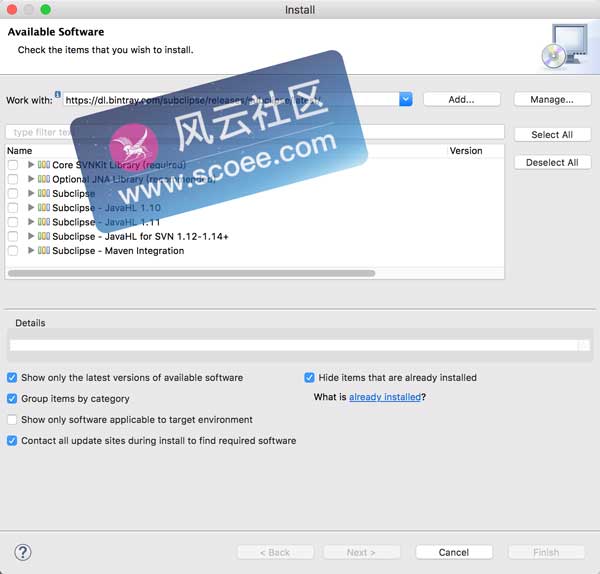The image size is (600, 574).
Task: Click the Deselect All button
Action: (x=552, y=163)
